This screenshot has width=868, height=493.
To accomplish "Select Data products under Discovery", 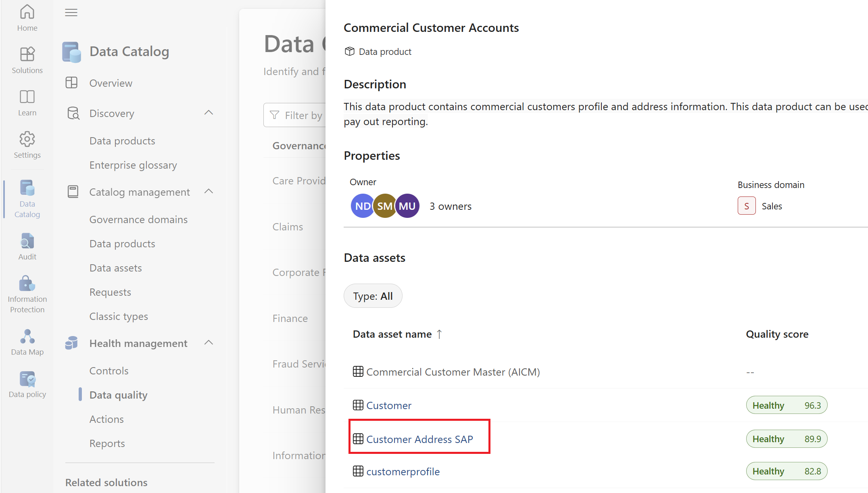I will [122, 141].
